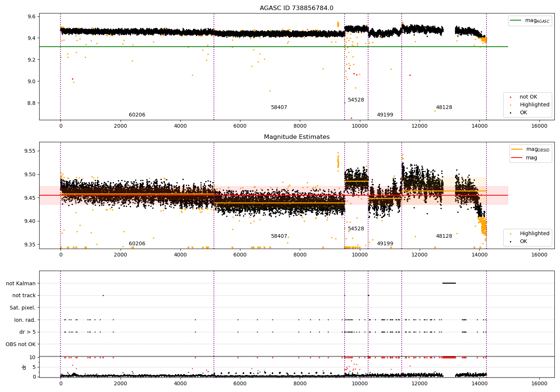This screenshot has height=392, width=560.
Task: Select the green mag AGASC legend entry
Action: pos(530,21)
